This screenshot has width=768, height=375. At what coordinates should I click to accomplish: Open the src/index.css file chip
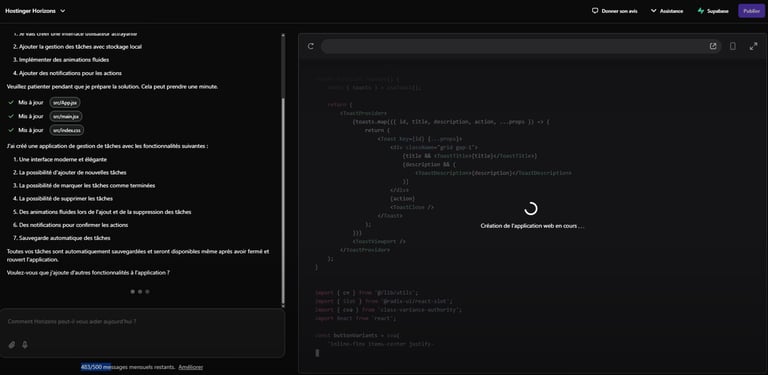point(67,130)
